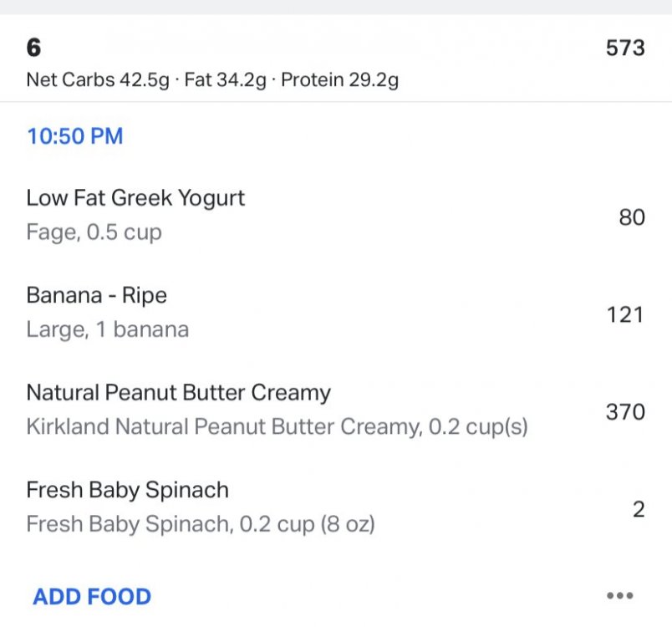View the 573 total calories for the meal
The height and width of the screenshot is (627, 672).
click(x=625, y=48)
